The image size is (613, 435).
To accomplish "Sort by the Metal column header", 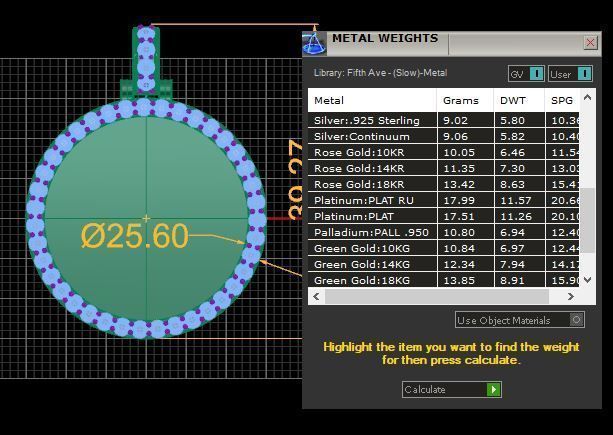I will pyautogui.click(x=372, y=100).
